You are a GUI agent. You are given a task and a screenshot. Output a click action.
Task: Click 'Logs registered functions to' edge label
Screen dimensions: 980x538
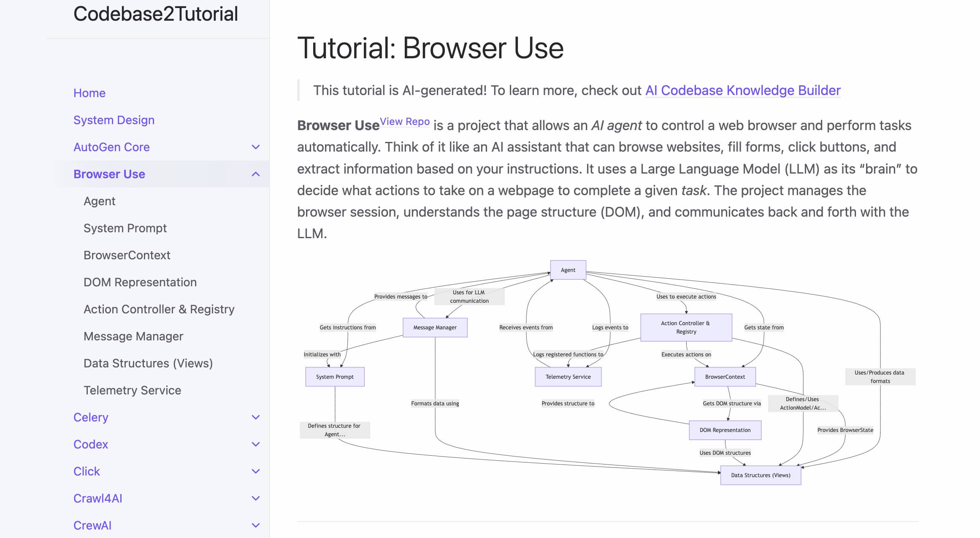click(x=568, y=354)
